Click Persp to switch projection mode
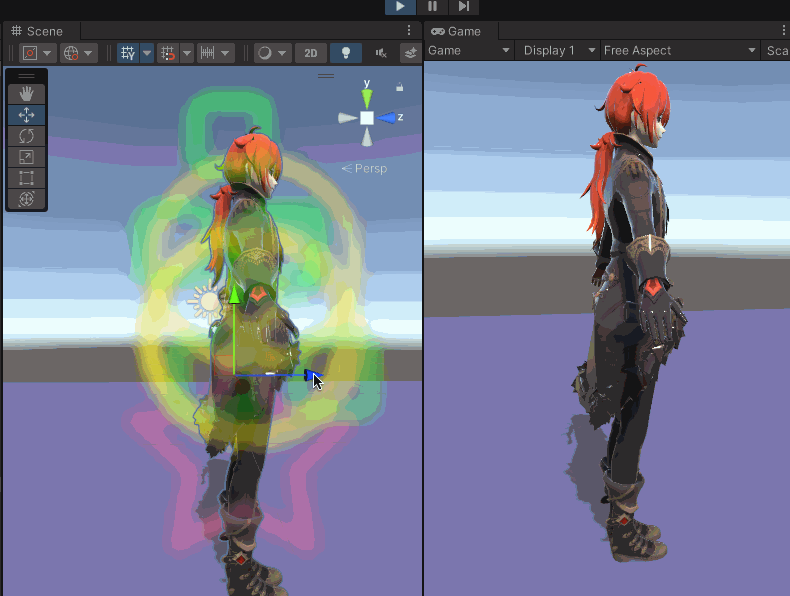This screenshot has width=790, height=596. coord(365,168)
